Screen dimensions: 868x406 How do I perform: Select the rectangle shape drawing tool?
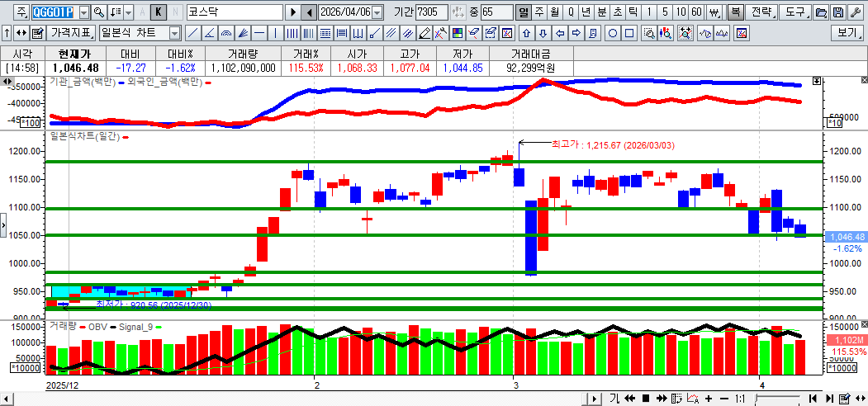click(629, 33)
